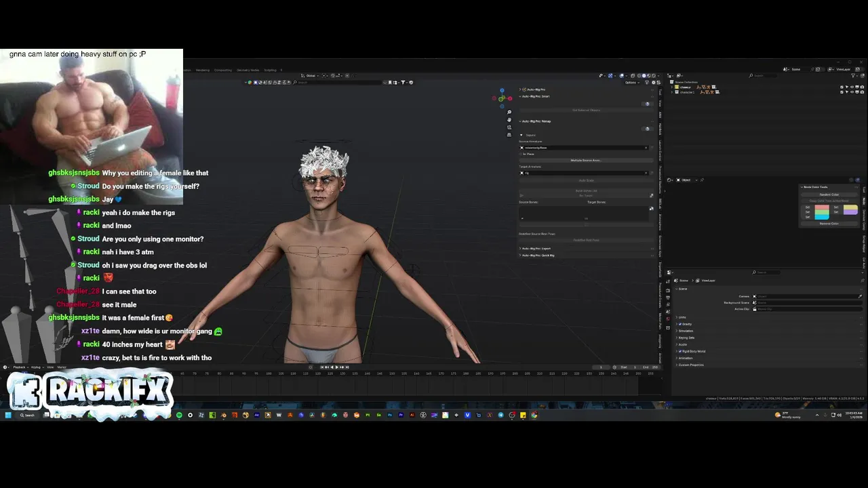Screen dimensions: 868x488
Task: Switch to the Compositing workspace tab
Action: tap(223, 70)
